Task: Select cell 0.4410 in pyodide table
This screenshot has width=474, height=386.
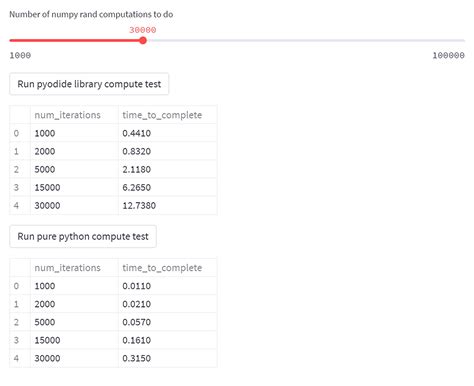Action: (x=168, y=133)
